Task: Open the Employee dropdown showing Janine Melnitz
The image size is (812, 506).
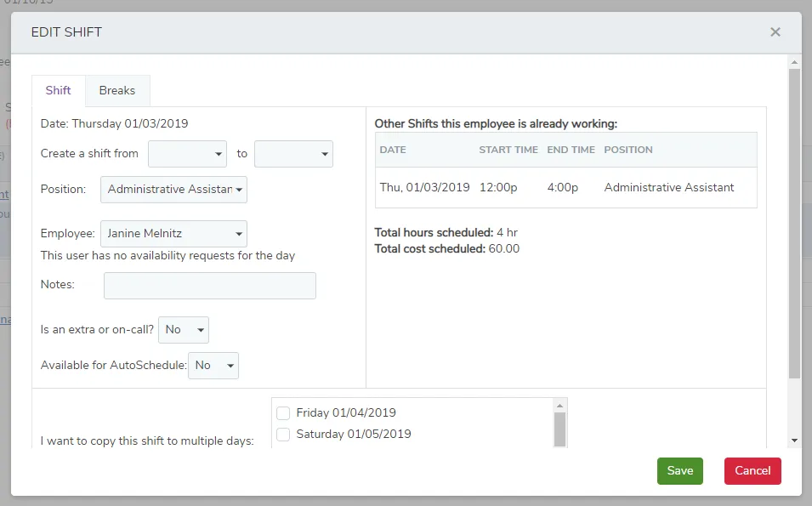Action: pyautogui.click(x=173, y=234)
